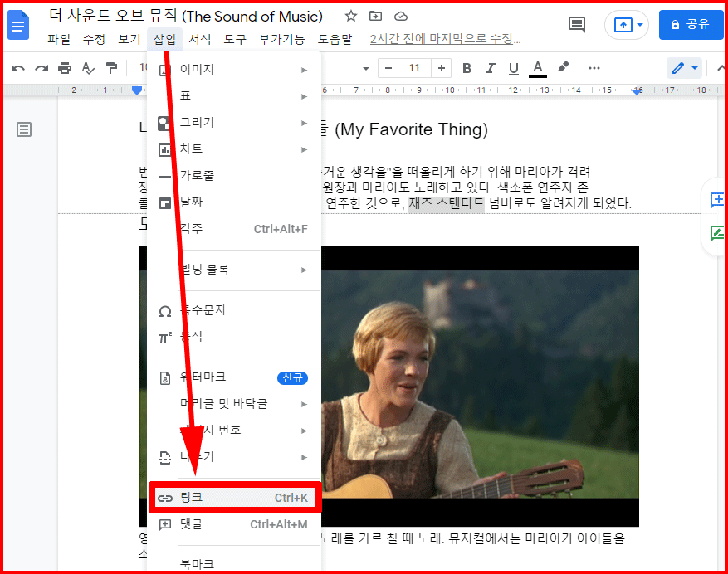This screenshot has height=574, width=728.
Task: Open the more toolbar options ellipsis
Action: pyautogui.click(x=594, y=68)
